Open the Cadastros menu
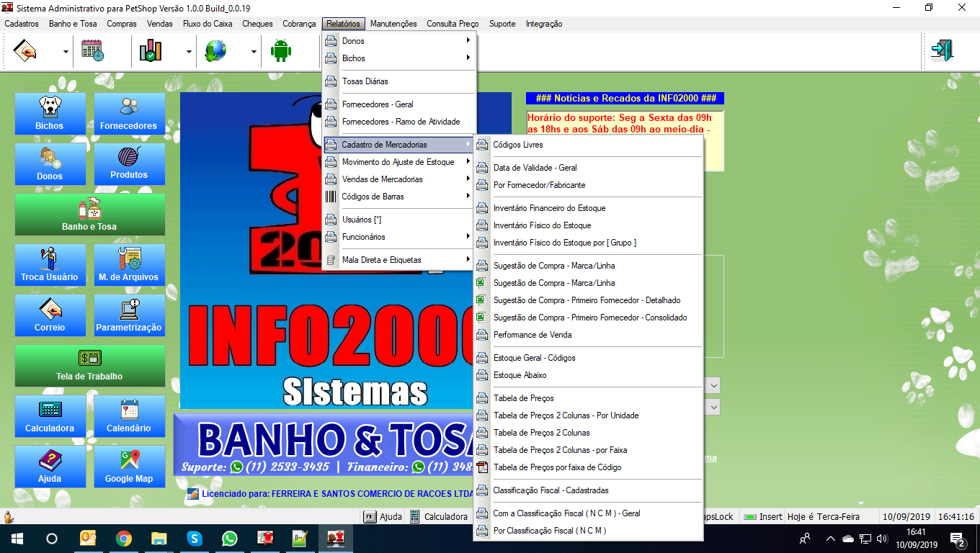This screenshot has width=980, height=553. [22, 24]
